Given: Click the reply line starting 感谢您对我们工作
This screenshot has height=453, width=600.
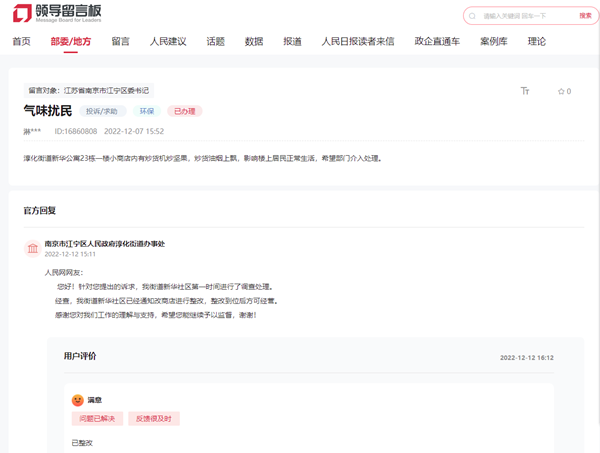Looking at the screenshot, I should [x=156, y=315].
